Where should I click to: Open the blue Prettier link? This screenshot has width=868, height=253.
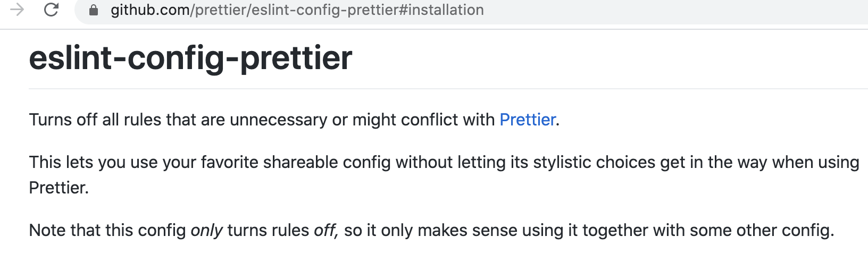528,120
